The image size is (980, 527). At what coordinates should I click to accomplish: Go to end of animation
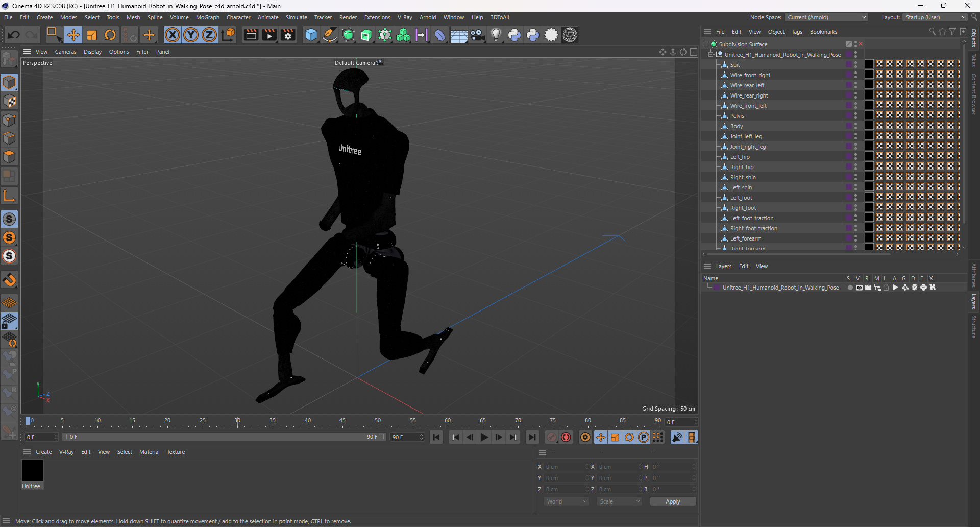click(532, 437)
